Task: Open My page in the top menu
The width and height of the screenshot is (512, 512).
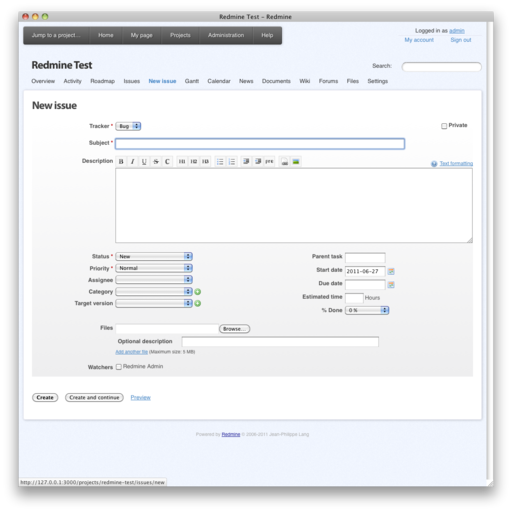Action: click(x=141, y=35)
